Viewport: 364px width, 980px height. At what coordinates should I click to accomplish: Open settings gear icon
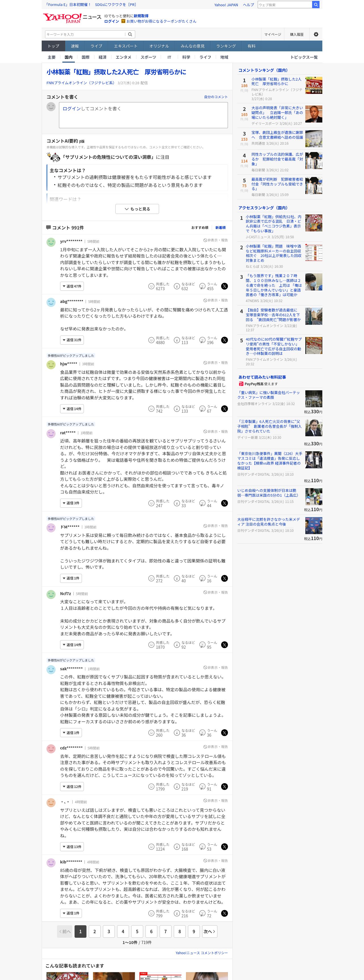coord(316,34)
